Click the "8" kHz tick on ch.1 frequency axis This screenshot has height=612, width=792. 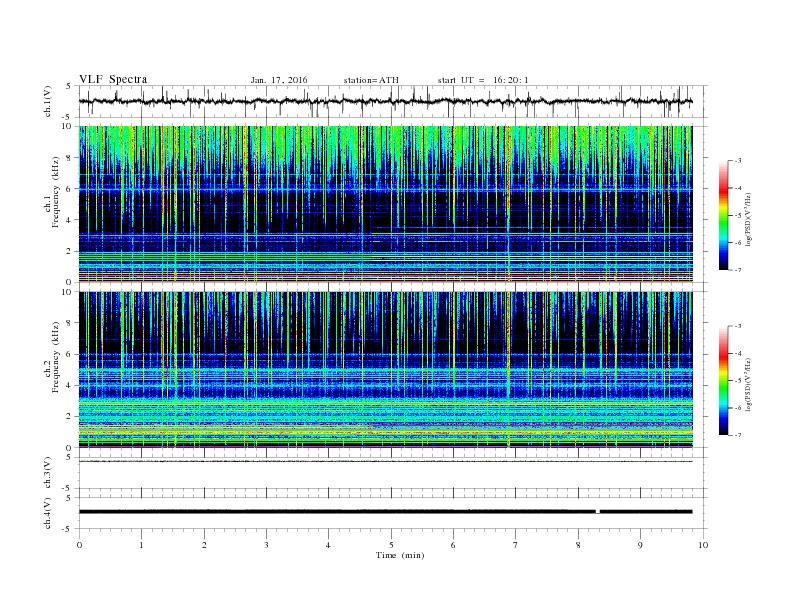[69, 158]
